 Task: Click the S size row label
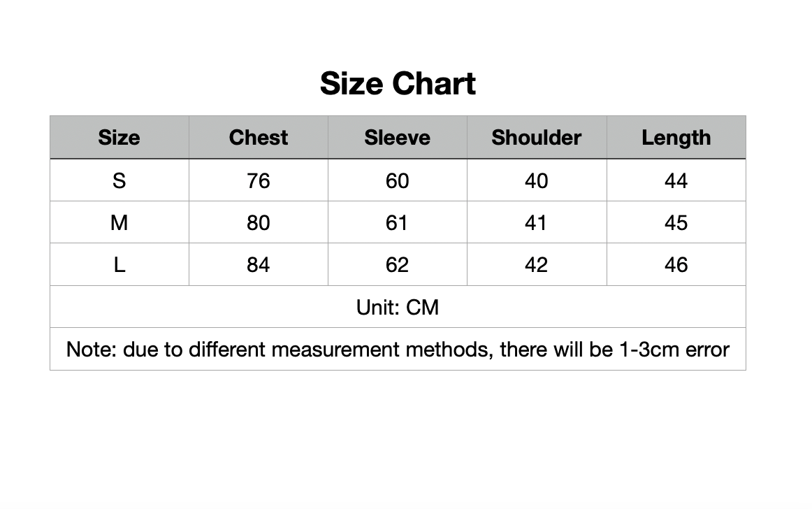(x=119, y=181)
